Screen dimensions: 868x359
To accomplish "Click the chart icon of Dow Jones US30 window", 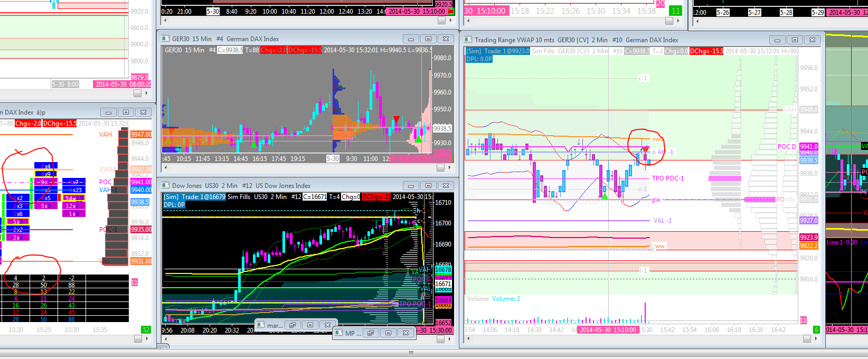I will tap(165, 185).
